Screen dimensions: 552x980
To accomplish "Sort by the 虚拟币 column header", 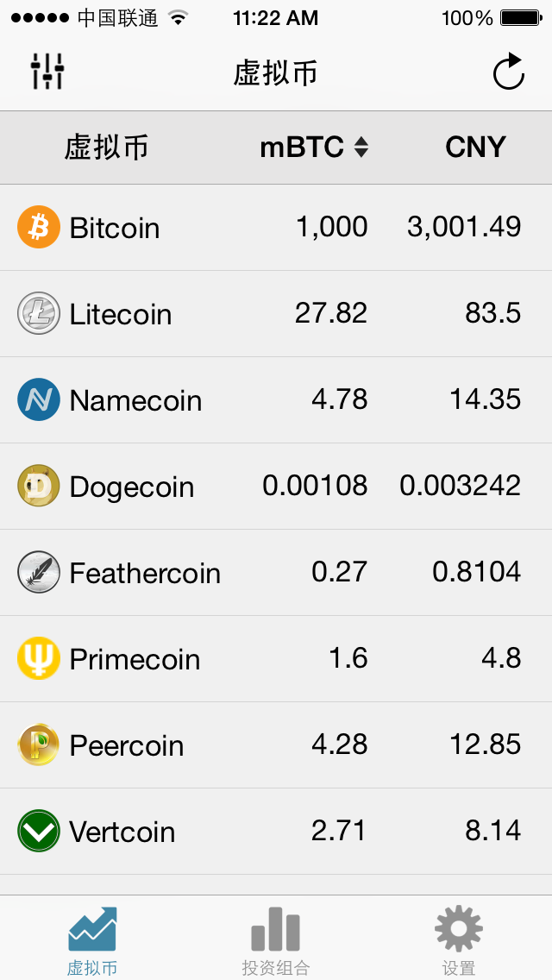I will pos(106,148).
